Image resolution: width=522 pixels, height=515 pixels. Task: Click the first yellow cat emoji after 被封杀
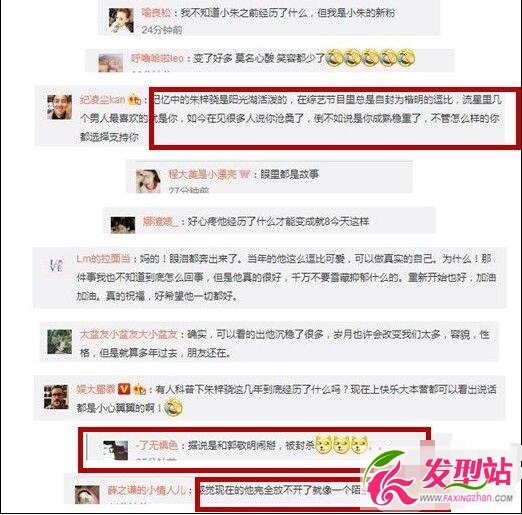(x=323, y=445)
